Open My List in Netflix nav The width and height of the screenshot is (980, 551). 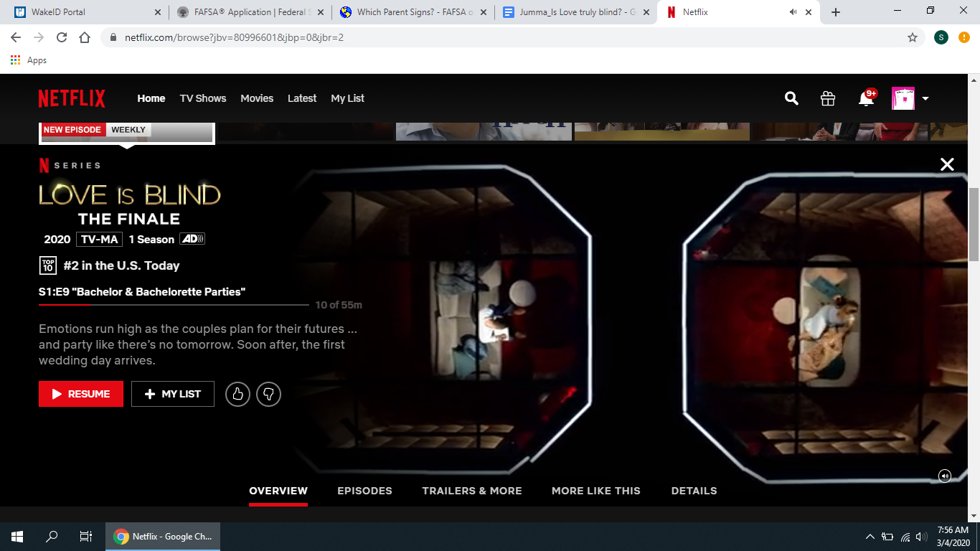348,98
